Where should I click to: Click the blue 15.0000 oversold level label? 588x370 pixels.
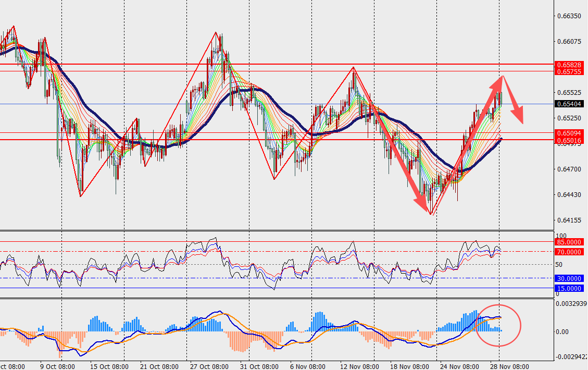[569, 288]
